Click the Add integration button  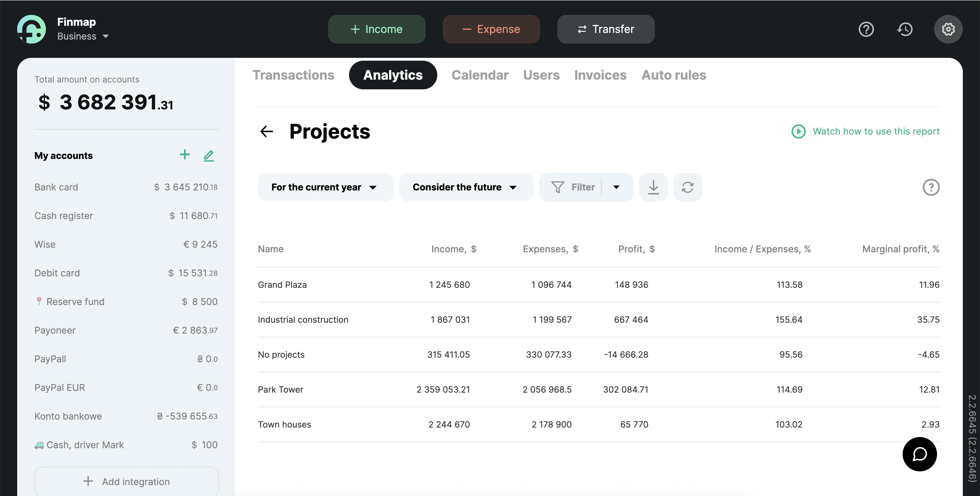[126, 481]
